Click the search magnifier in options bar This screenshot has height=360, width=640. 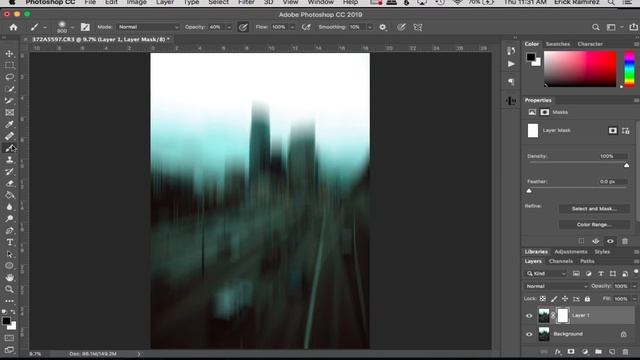(x=596, y=27)
